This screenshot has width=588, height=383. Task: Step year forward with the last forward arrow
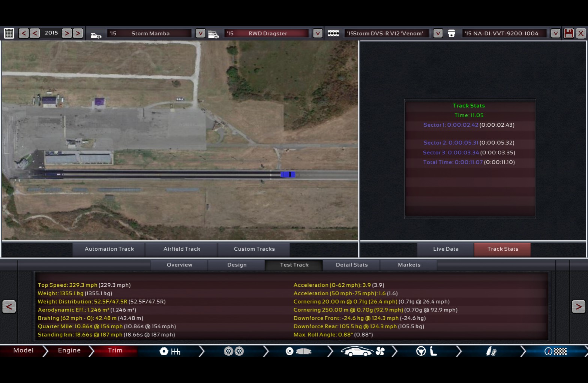pos(78,33)
